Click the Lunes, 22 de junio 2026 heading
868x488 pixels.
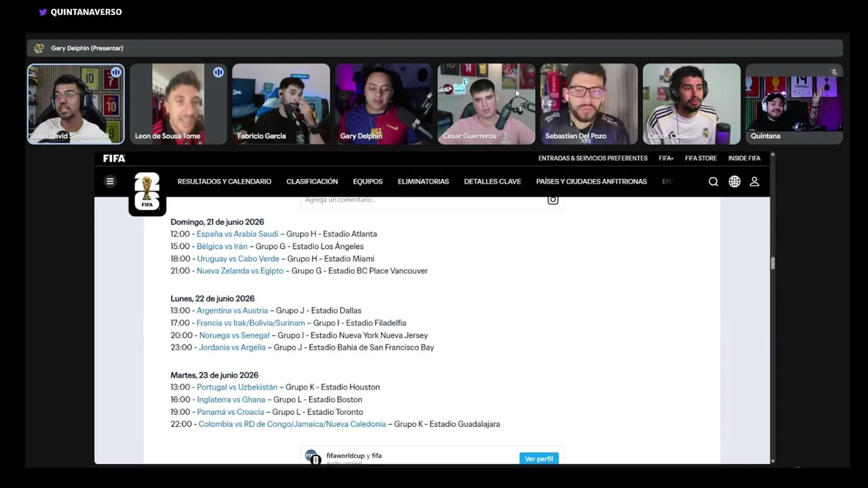click(212, 298)
